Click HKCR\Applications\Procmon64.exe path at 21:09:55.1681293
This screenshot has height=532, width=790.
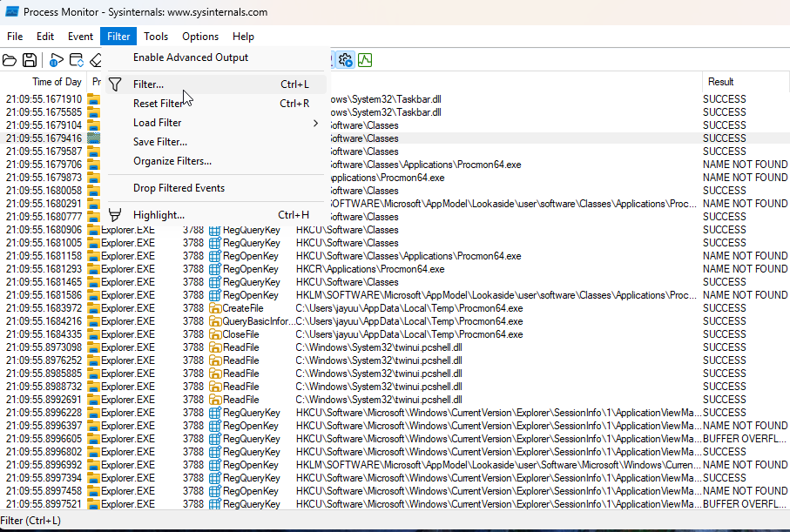370,269
